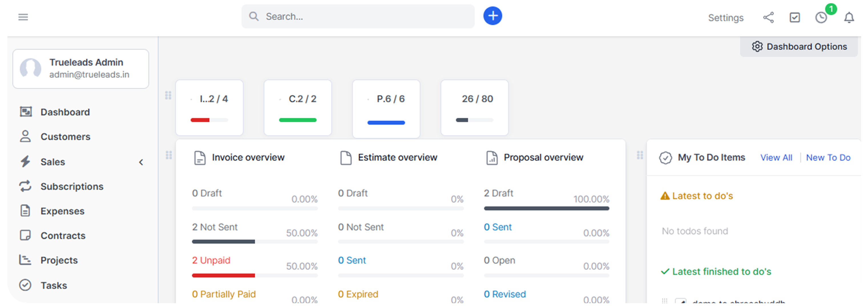Click the New To Do link

[828, 157]
